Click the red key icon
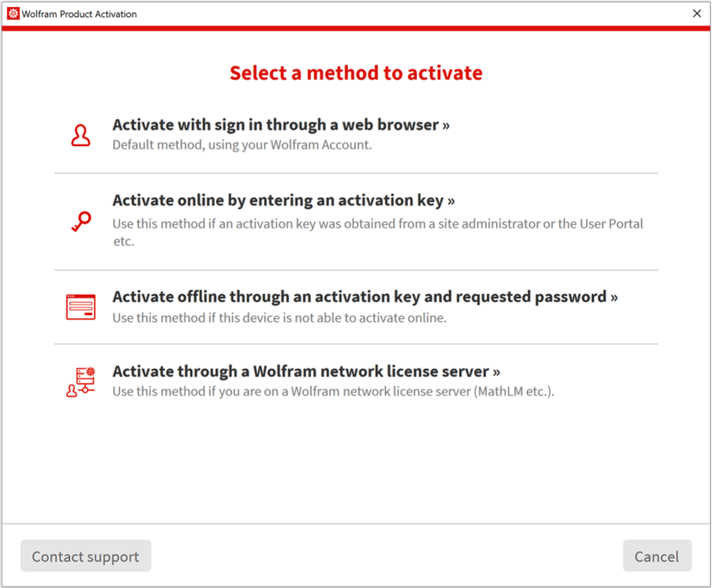Viewport: 724px width, 588px height. coord(80,222)
